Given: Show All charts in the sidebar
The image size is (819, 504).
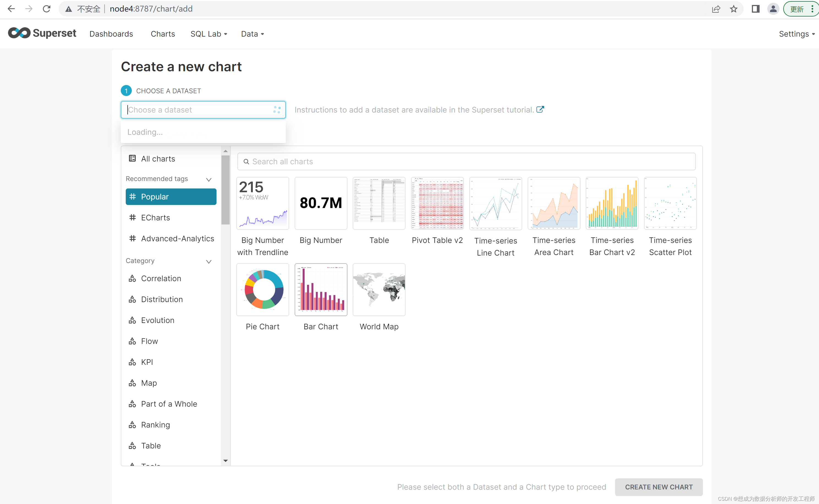Looking at the screenshot, I should [158, 159].
